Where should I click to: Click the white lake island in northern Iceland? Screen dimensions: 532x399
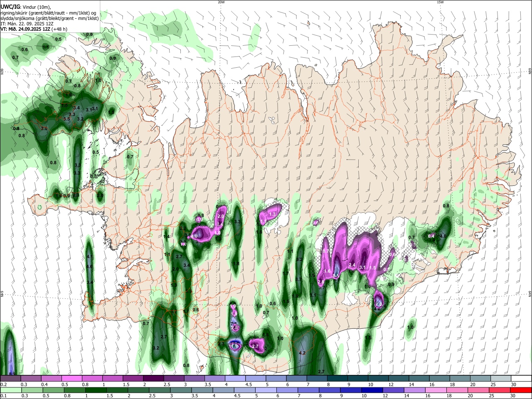tap(272, 120)
